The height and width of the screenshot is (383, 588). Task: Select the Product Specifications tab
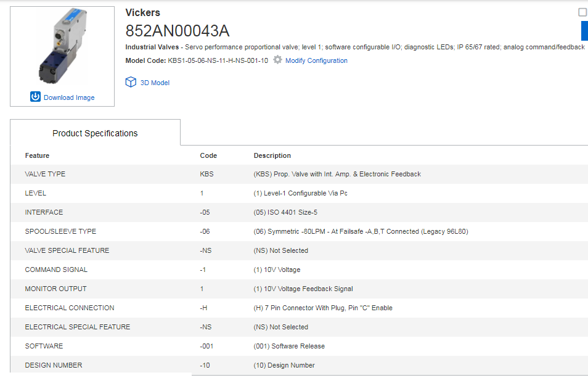coord(95,133)
